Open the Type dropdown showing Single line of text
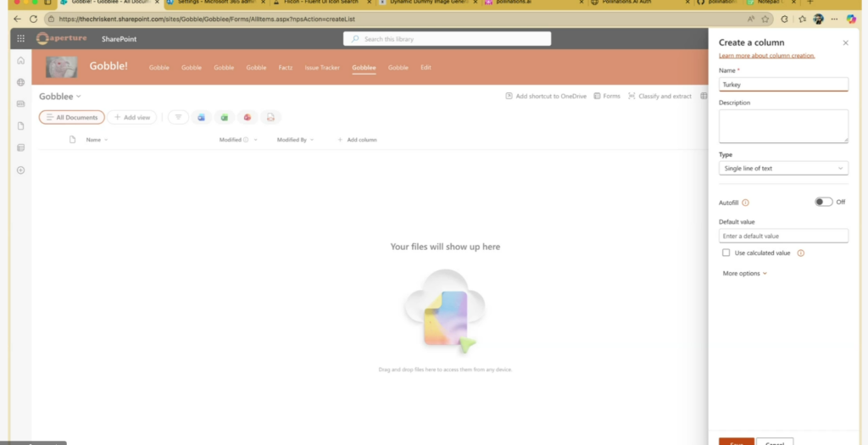This screenshot has width=868, height=445. coord(783,169)
